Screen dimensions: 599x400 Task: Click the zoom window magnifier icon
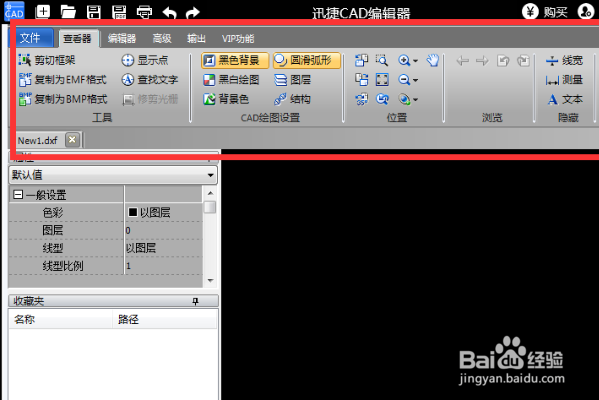tap(382, 60)
